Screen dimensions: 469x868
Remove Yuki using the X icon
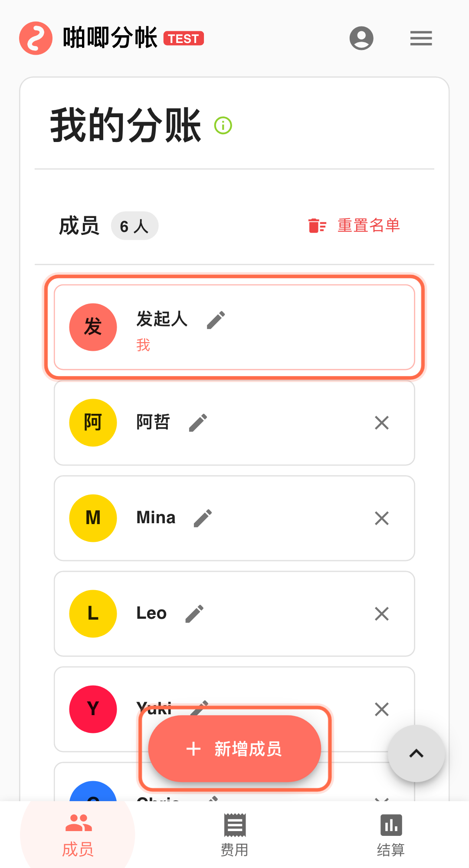[x=382, y=709]
